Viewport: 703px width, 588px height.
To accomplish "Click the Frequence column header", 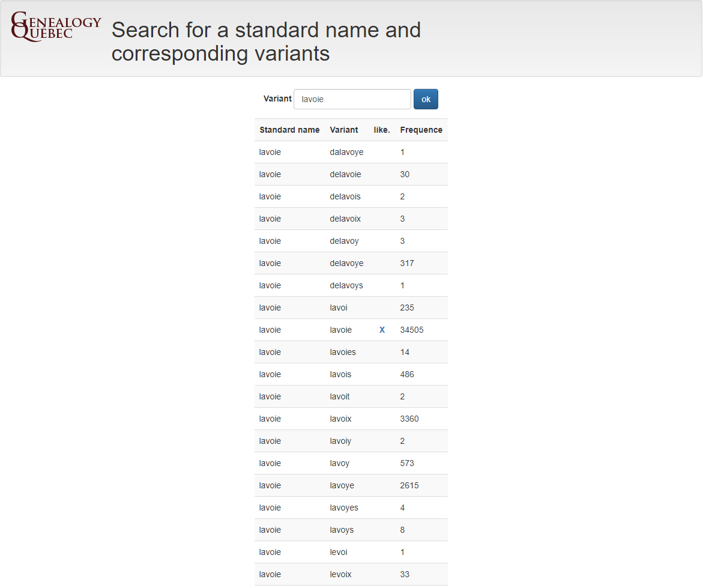I will tap(421, 130).
